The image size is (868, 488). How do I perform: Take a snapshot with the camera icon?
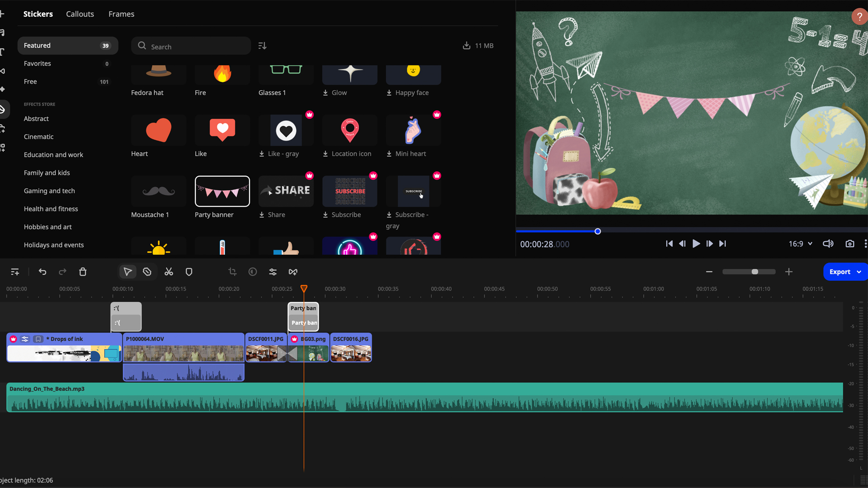point(850,244)
